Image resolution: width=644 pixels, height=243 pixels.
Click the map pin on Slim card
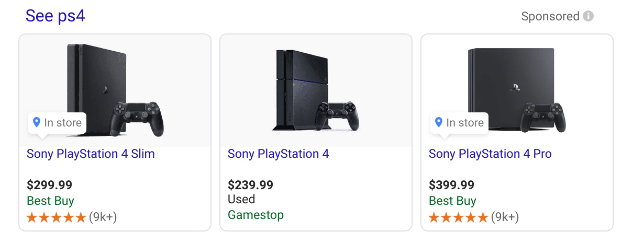tap(37, 122)
